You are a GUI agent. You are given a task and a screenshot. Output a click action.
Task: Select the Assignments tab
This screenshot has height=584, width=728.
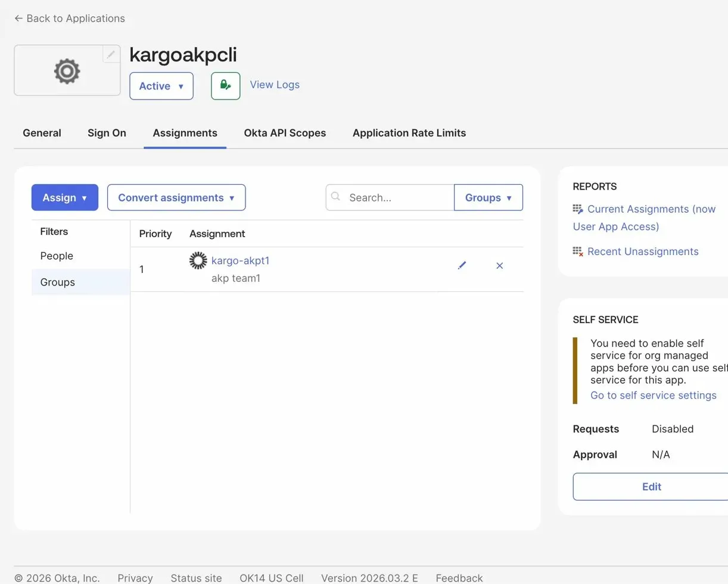tap(185, 133)
